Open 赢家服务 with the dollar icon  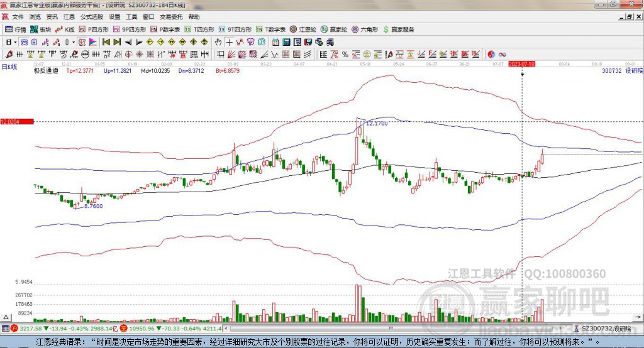pyautogui.click(x=398, y=30)
